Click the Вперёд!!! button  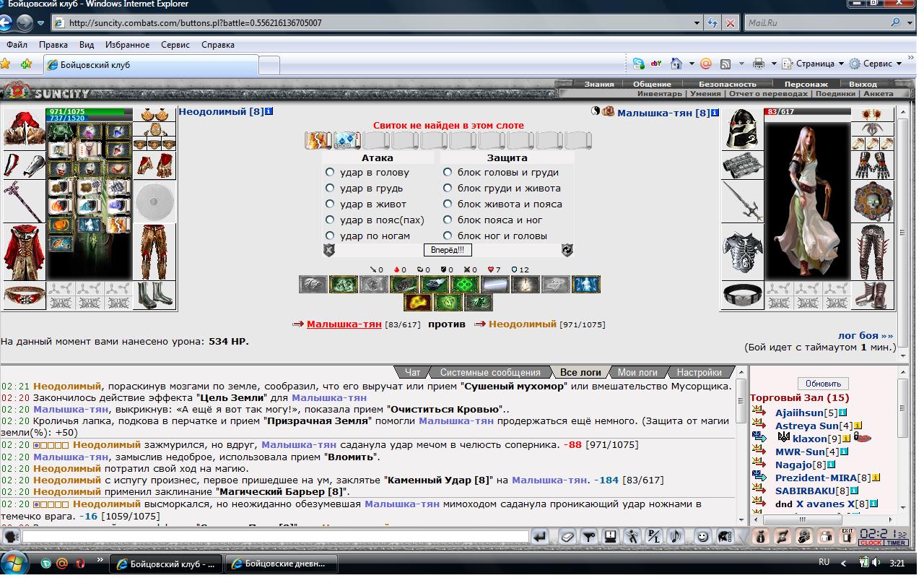coord(448,250)
